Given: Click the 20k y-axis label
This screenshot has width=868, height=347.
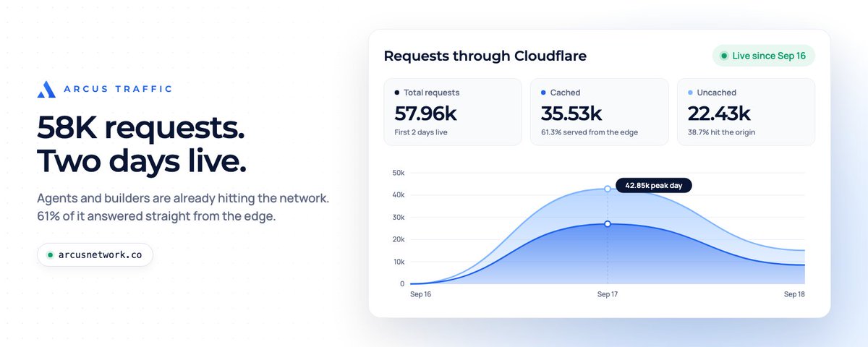Looking at the screenshot, I should [x=399, y=239].
